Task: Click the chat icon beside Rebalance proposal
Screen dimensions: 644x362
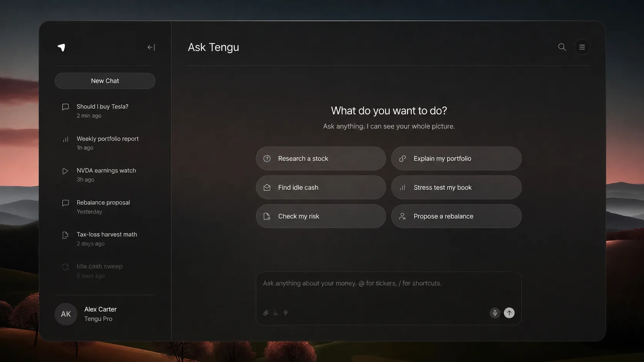Action: click(x=65, y=203)
